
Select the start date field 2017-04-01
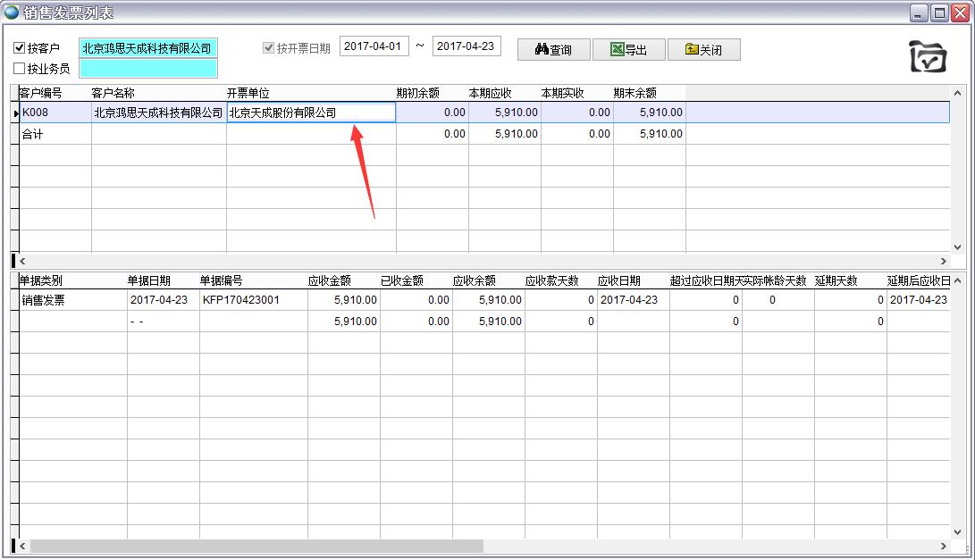coord(374,46)
